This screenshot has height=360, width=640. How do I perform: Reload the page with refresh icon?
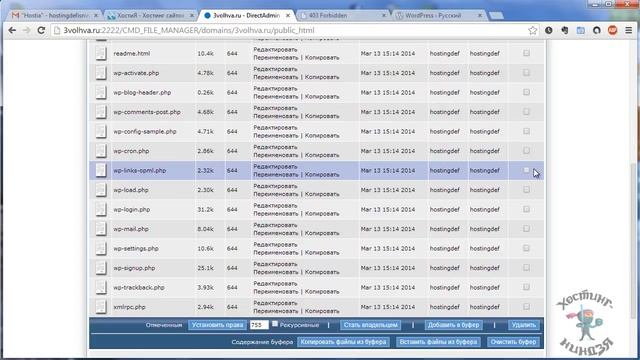[x=41, y=30]
